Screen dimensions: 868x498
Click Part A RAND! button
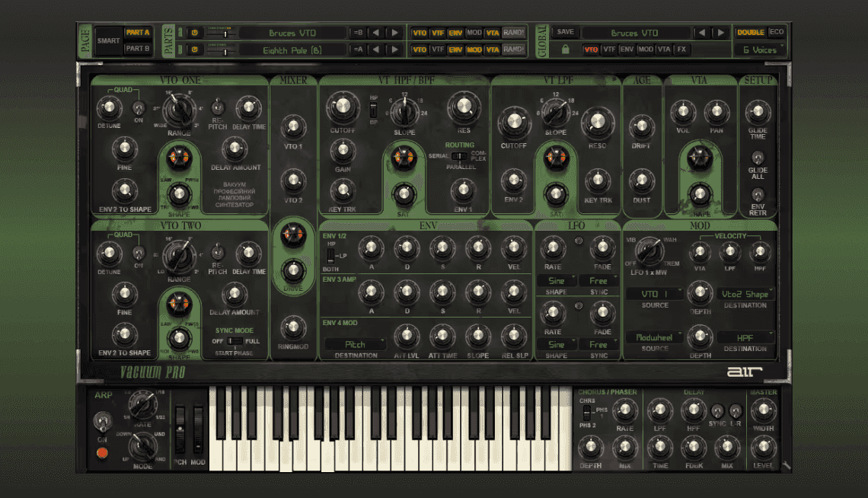click(x=513, y=33)
